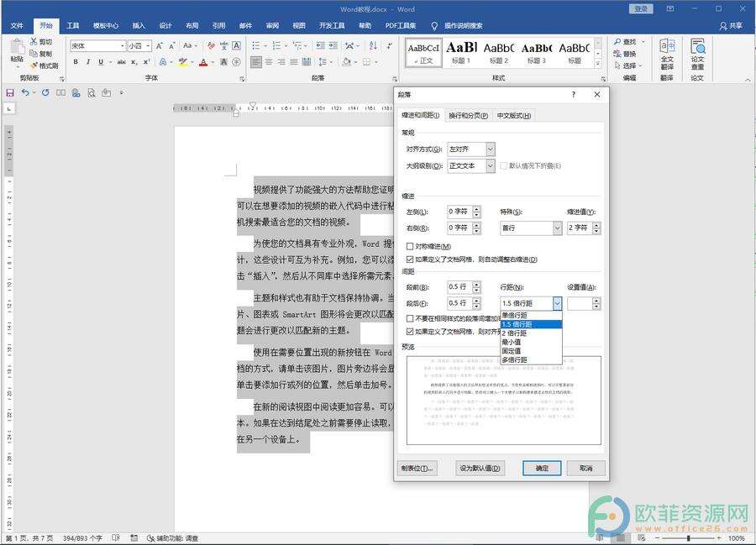Switch to 中文版式 tab
Screen dimensions: 756x545
click(x=514, y=116)
